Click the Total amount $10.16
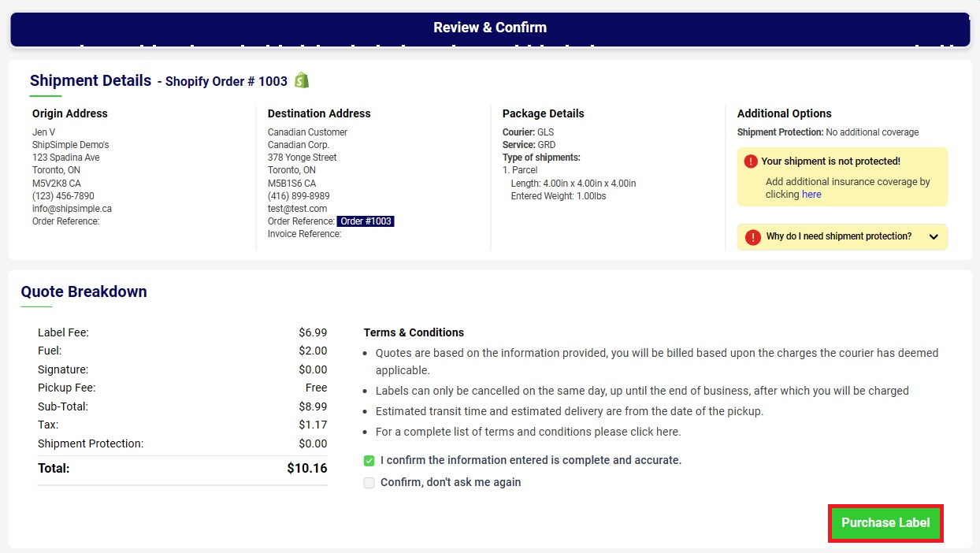The width and height of the screenshot is (980, 553). (307, 469)
